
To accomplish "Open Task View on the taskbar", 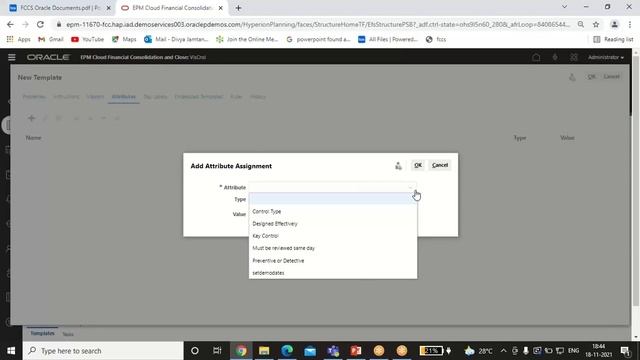I will (217, 351).
